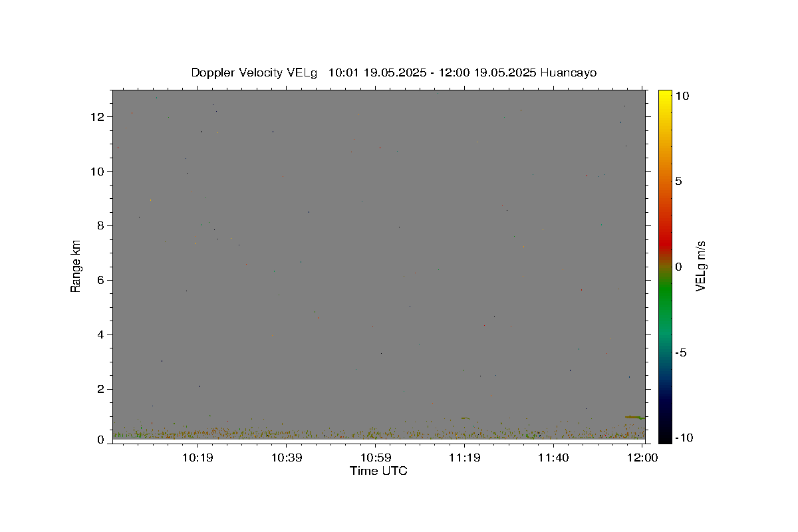Click the plot title 'Doppler Velocity VELg'
Screen dimensions: 798x532
255,72
